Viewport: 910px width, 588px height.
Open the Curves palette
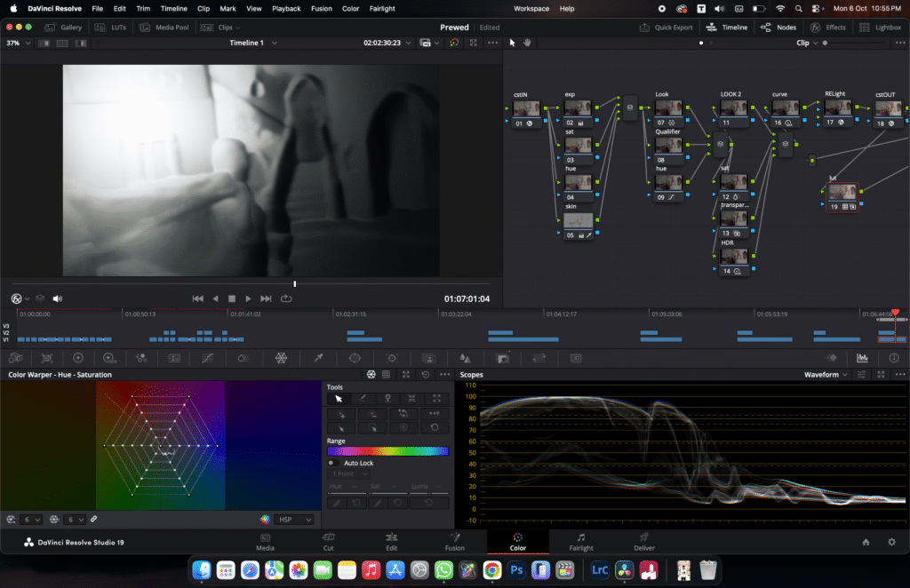click(206, 357)
